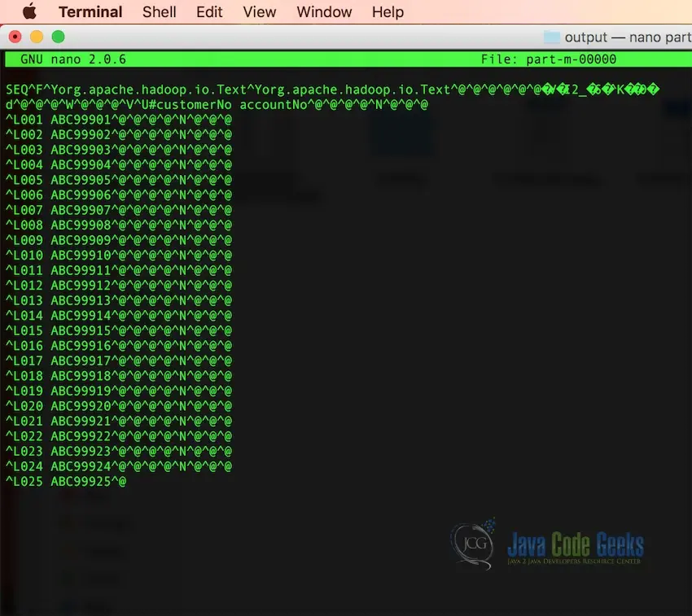Place cursor on row 'ABC99917'
This screenshot has width=692, height=616.
118,360
